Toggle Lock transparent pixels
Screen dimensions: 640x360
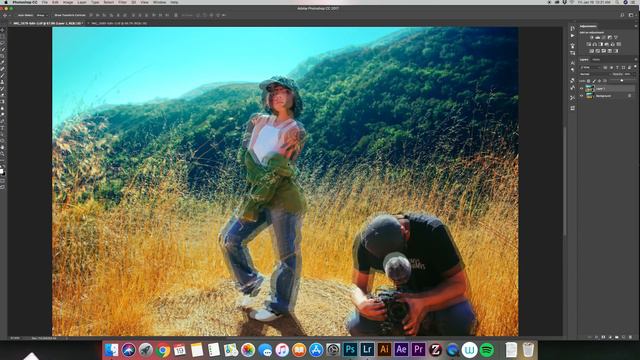tap(589, 81)
